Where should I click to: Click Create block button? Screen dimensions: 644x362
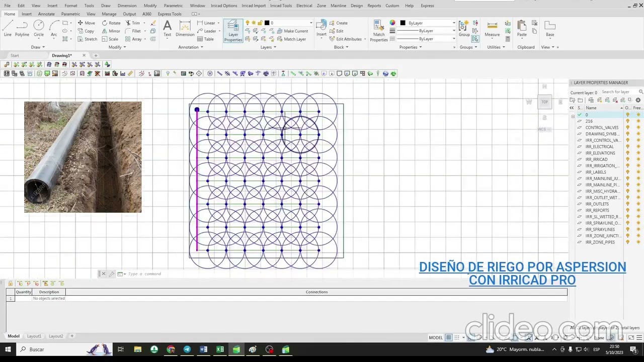click(x=338, y=23)
